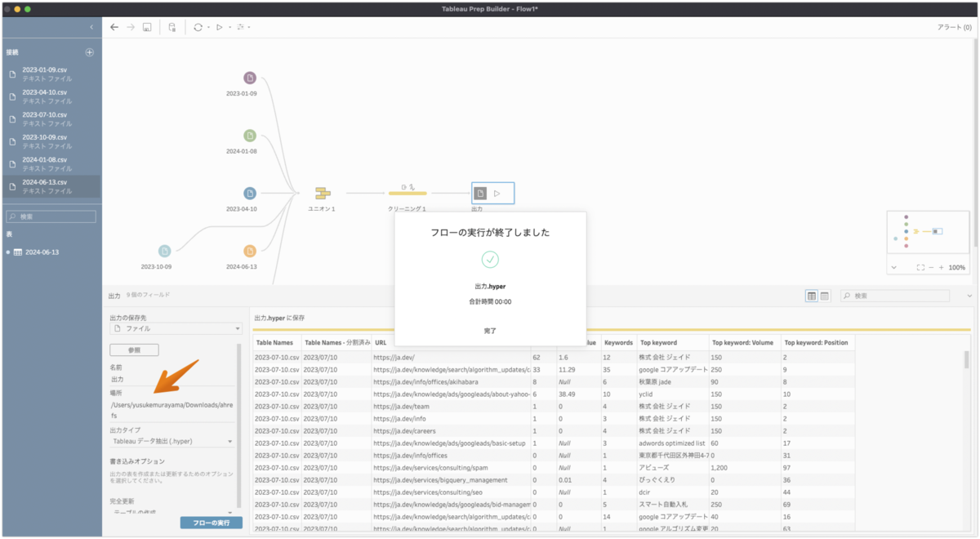Collapse the flow navigator with chevron
Viewport: 980px width, 539px height.
tap(893, 267)
